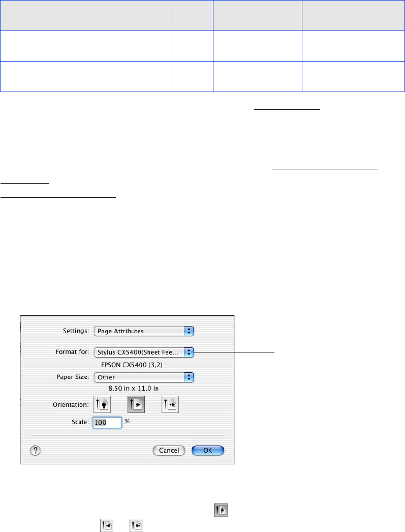Click the Scale label
405x532 pixels.
80,422
